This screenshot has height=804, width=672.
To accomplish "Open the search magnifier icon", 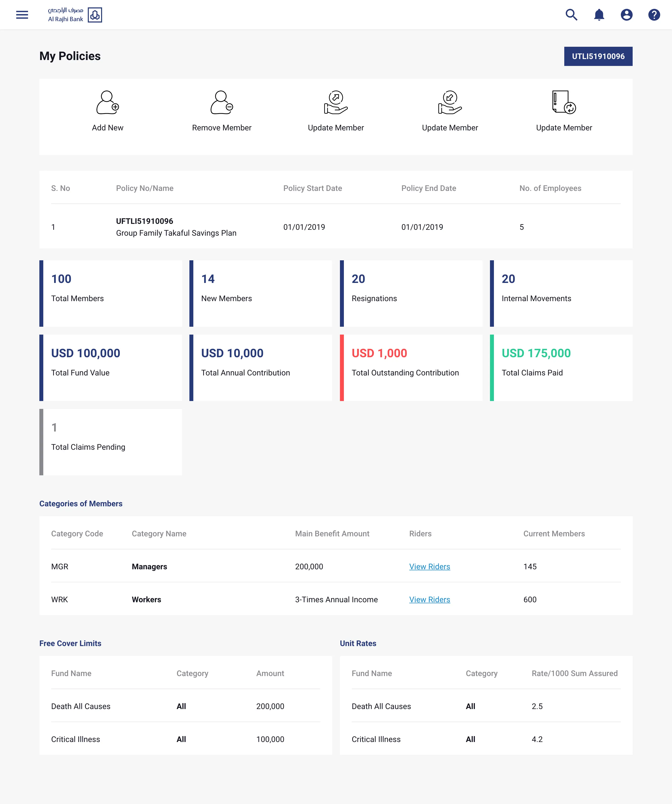I will click(571, 15).
